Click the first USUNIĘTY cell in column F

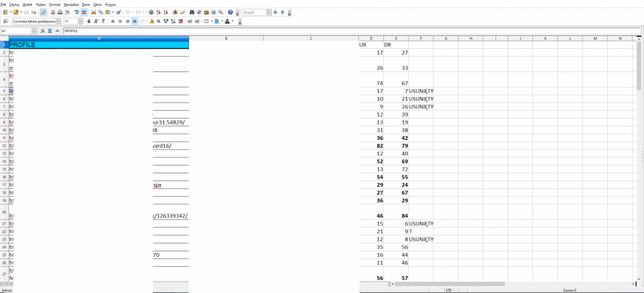tap(421, 91)
